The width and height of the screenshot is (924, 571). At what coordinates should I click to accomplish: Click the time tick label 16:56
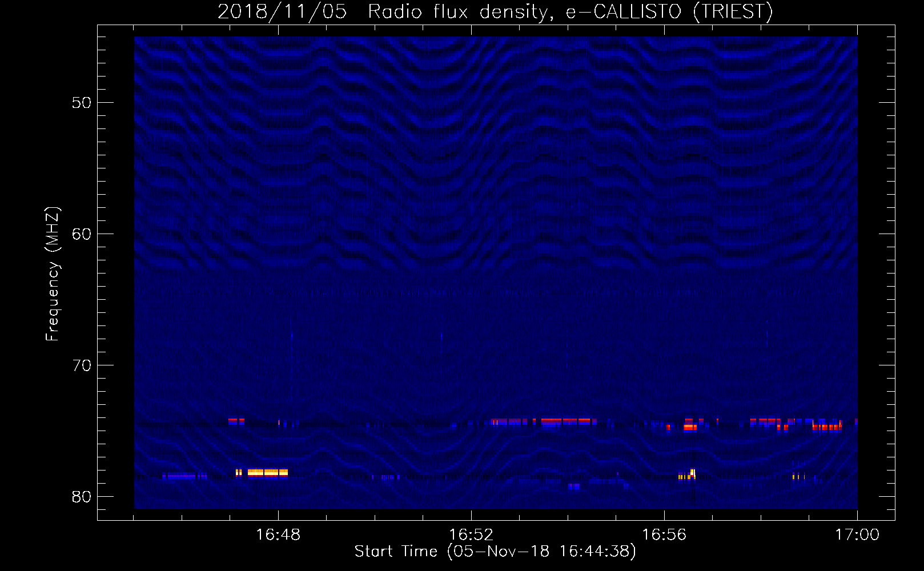point(664,534)
